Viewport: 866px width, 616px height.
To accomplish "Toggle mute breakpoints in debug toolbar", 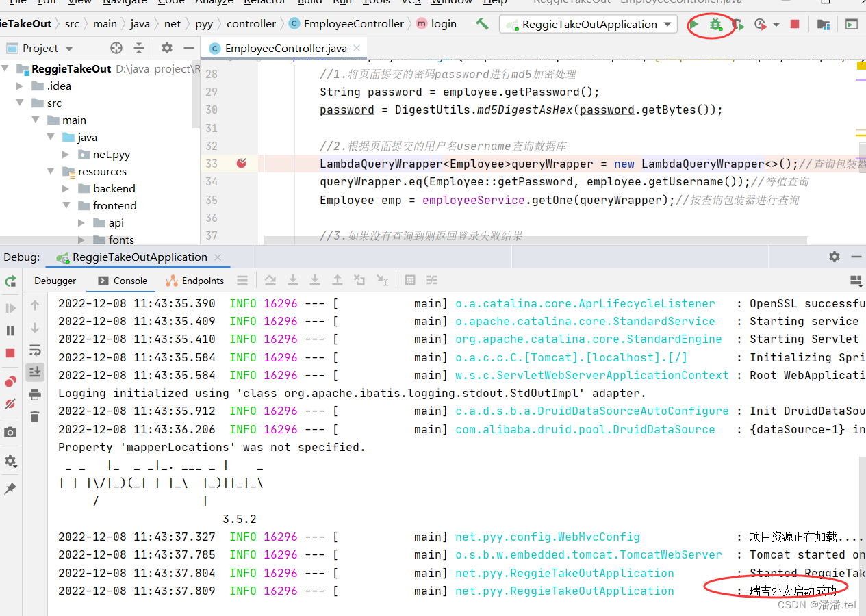I will [x=10, y=404].
